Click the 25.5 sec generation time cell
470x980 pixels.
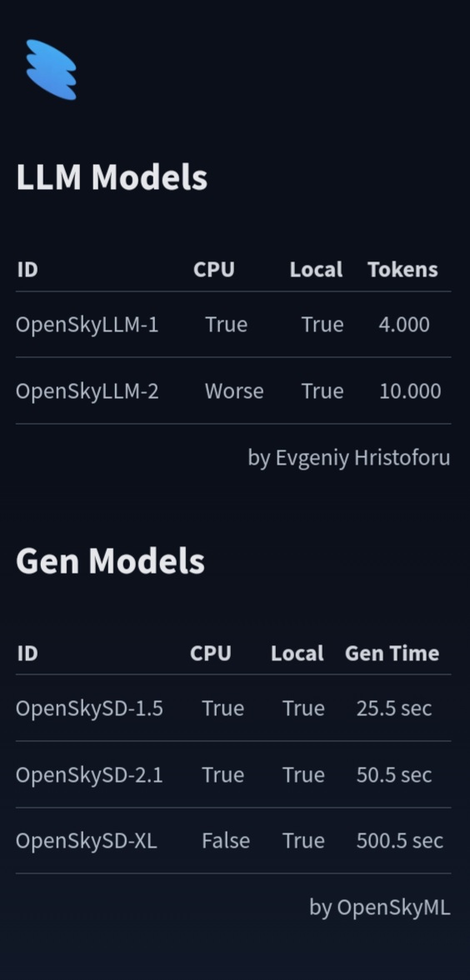(393, 708)
